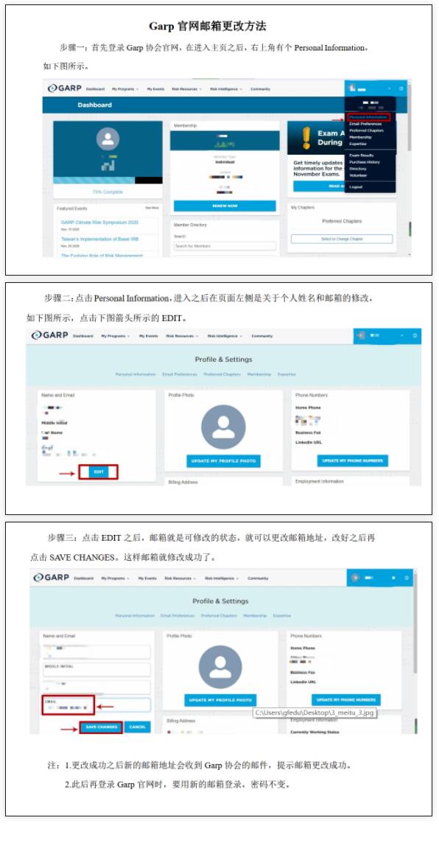Expand the My Programs dropdown in the first screenshot
The height and width of the screenshot is (868, 439).
(124, 89)
